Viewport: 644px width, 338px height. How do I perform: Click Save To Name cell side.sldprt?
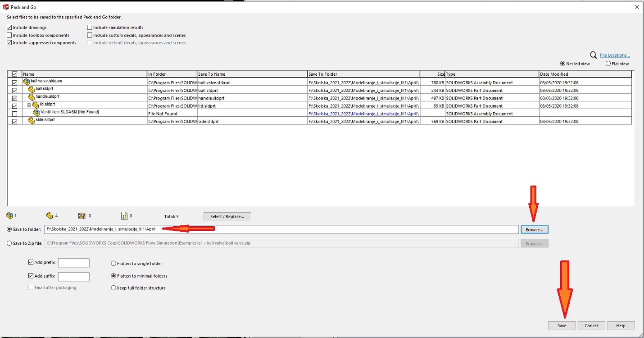point(252,122)
